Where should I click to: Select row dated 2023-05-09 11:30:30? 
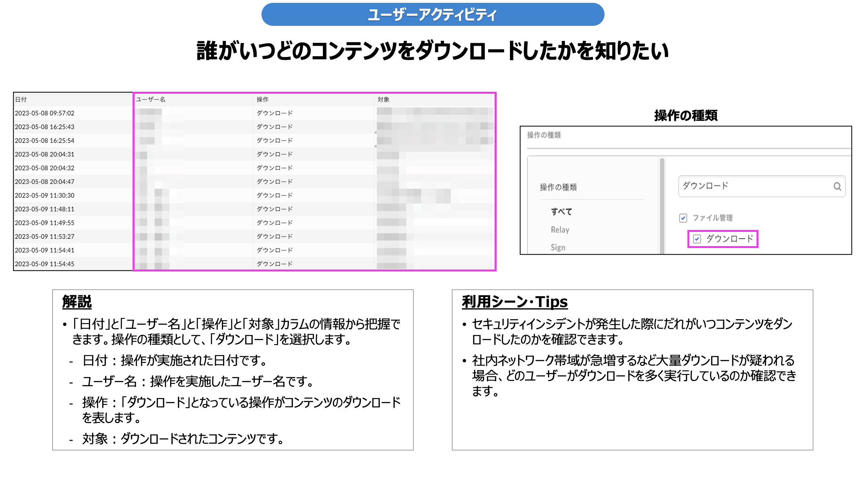44,196
